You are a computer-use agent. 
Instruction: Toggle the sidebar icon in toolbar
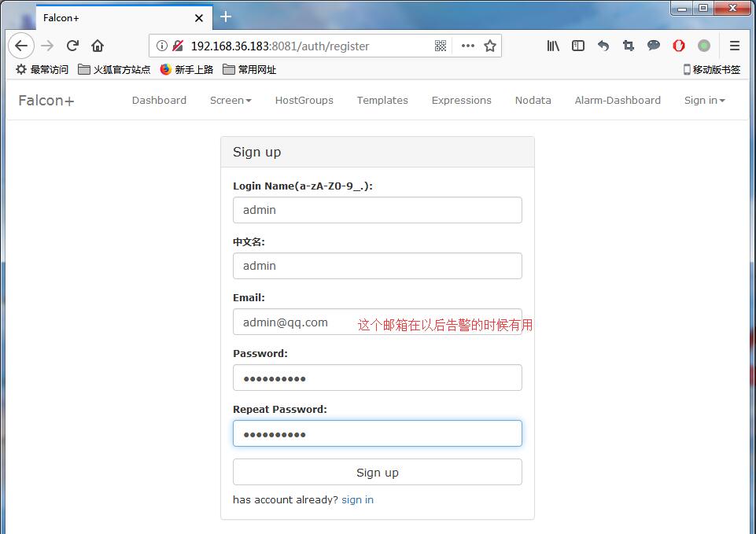pos(578,46)
